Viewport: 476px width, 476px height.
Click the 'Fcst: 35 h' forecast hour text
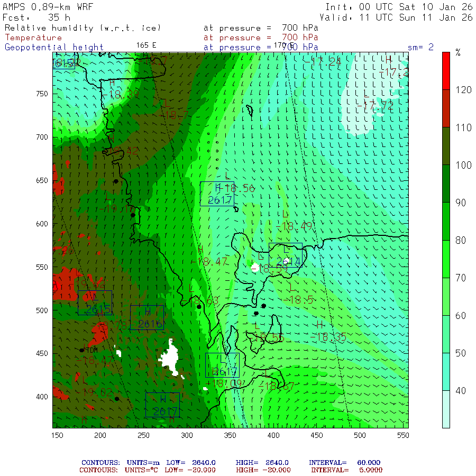coord(36,17)
